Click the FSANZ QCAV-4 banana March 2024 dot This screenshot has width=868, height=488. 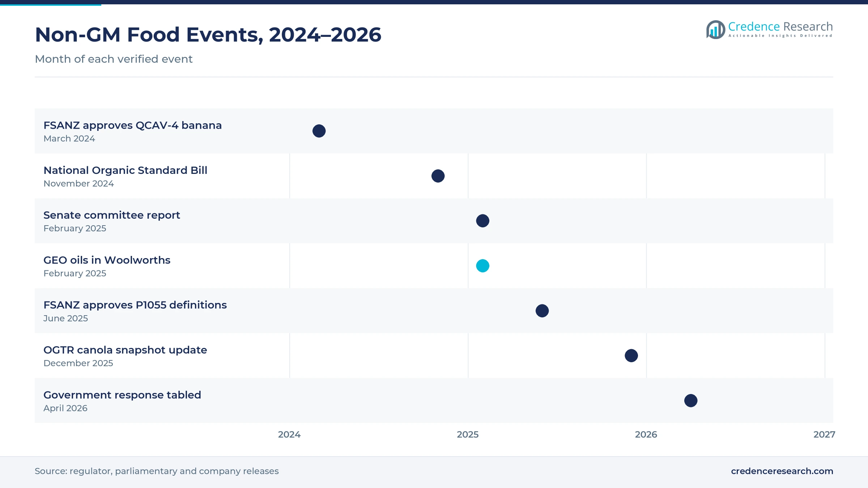(x=319, y=131)
